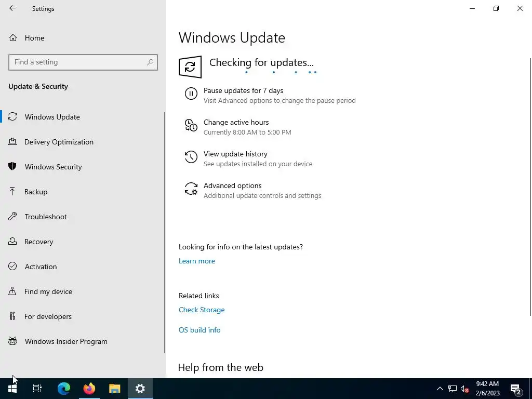Open File Explorer from taskbar
The image size is (532, 399).
click(115, 389)
